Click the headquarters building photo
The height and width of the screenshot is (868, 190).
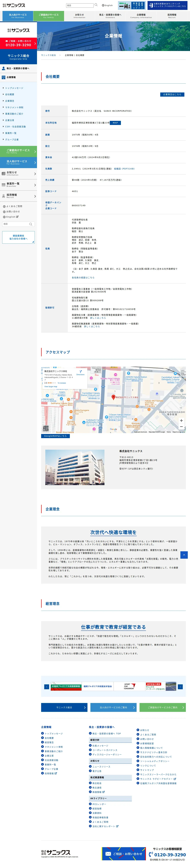75,467
